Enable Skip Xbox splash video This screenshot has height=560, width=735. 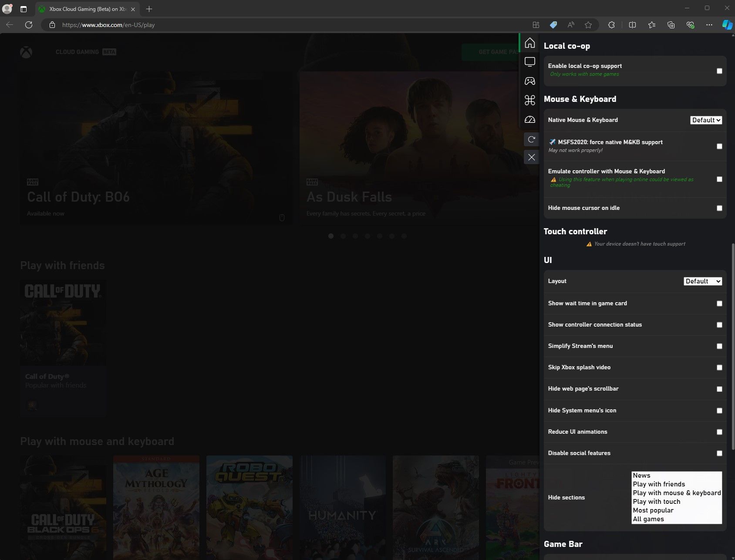coord(719,368)
